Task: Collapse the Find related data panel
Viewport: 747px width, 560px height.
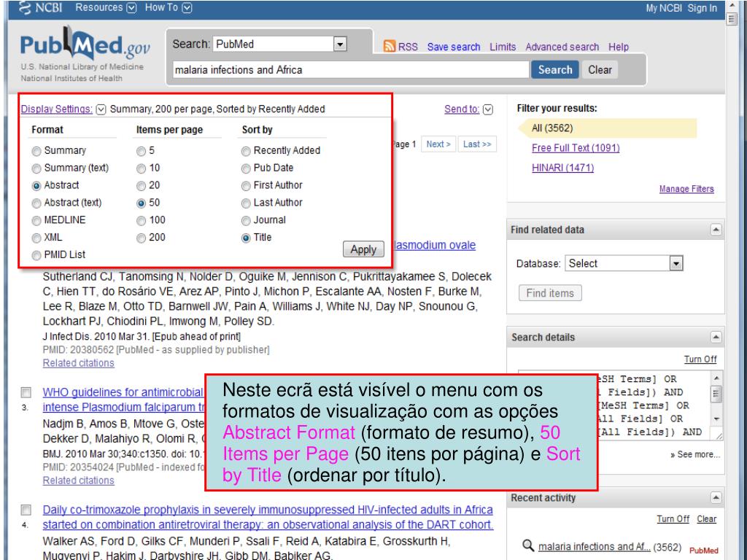Action: coord(716,230)
